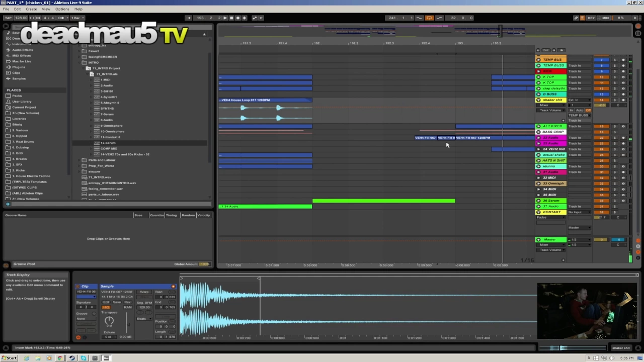Toggle the track activator numbered 14
The height and width of the screenshot is (362, 644).
601,100
